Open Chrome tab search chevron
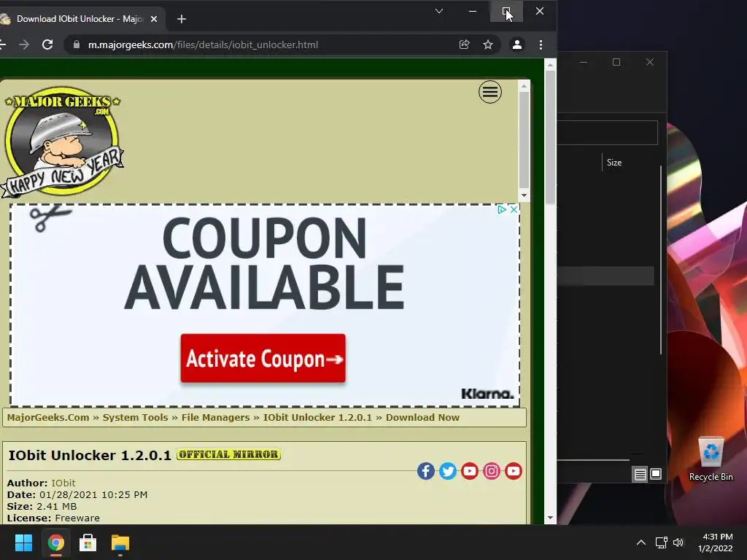 439,11
